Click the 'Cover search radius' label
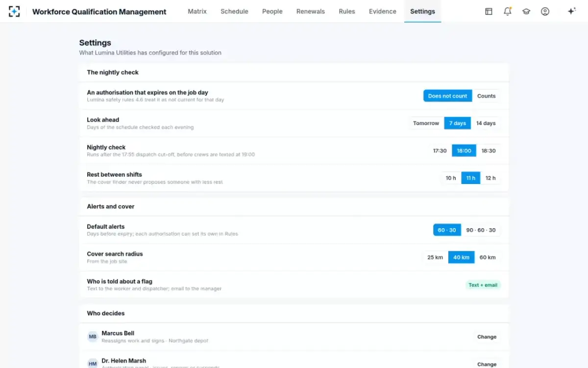The image size is (588, 368). tap(115, 254)
